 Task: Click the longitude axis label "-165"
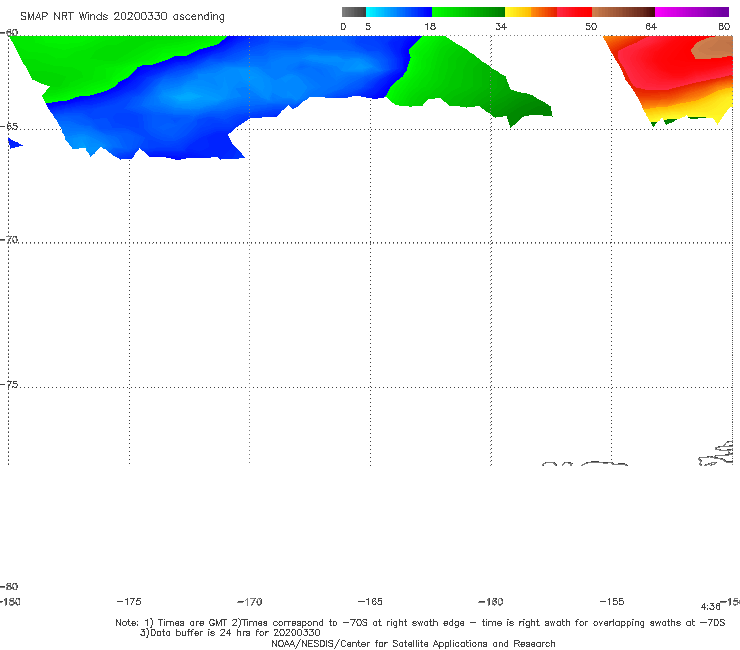[x=370, y=602]
